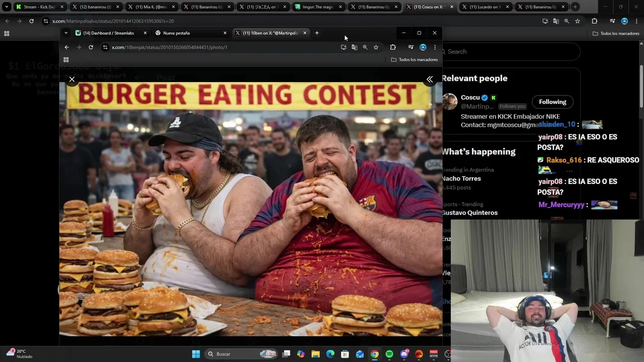Open File Explorer from taskbar
The height and width of the screenshot is (362, 644).
pyautogui.click(x=315, y=354)
